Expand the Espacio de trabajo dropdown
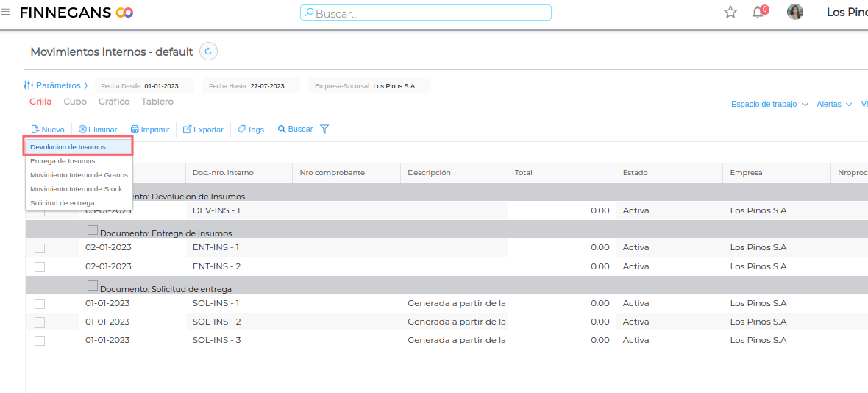868x393 pixels. (x=769, y=105)
